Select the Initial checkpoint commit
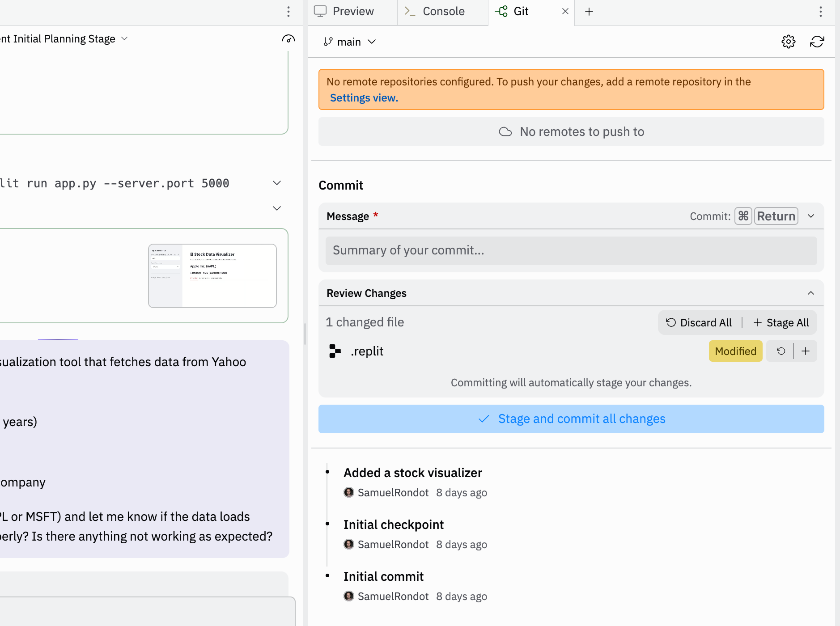Viewport: 840px width, 626px height. click(394, 524)
